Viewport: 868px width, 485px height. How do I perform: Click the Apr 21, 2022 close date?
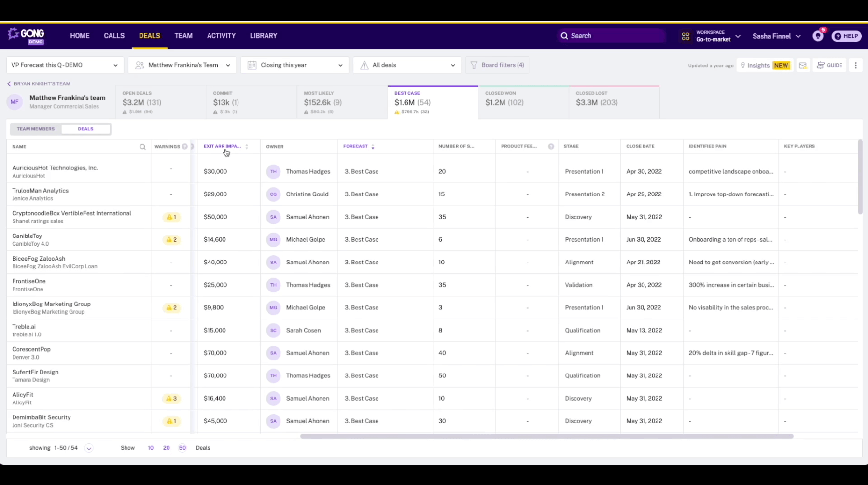click(643, 263)
